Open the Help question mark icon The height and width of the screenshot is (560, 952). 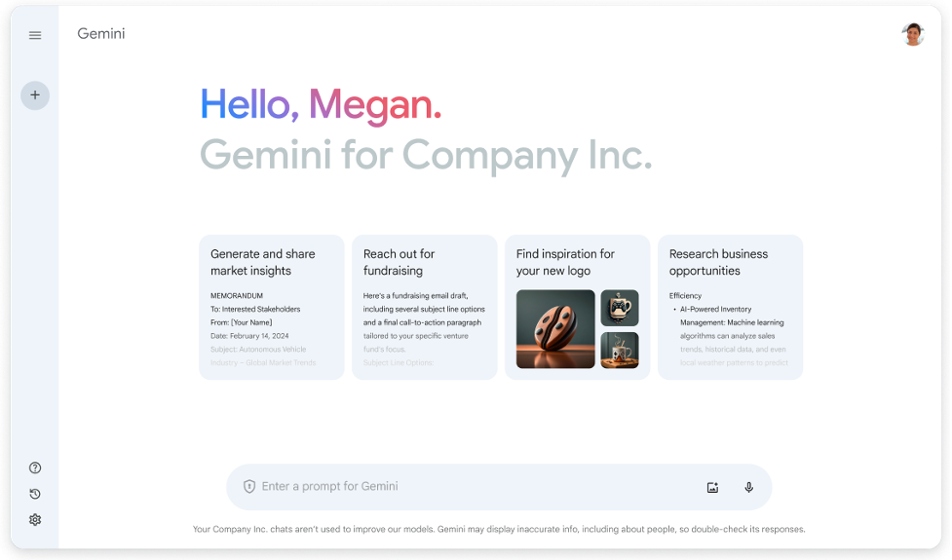tap(35, 467)
